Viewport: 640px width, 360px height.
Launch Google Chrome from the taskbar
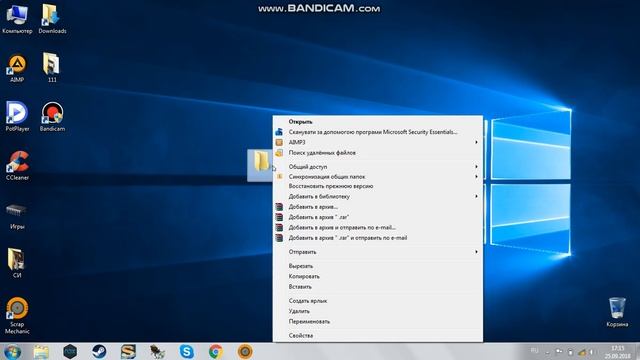coord(216,351)
